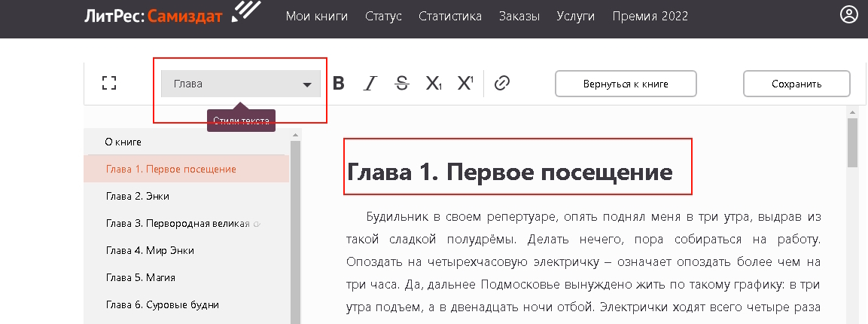868x324 pixels.
Task: Select О книге in the chapter list
Action: click(x=187, y=142)
